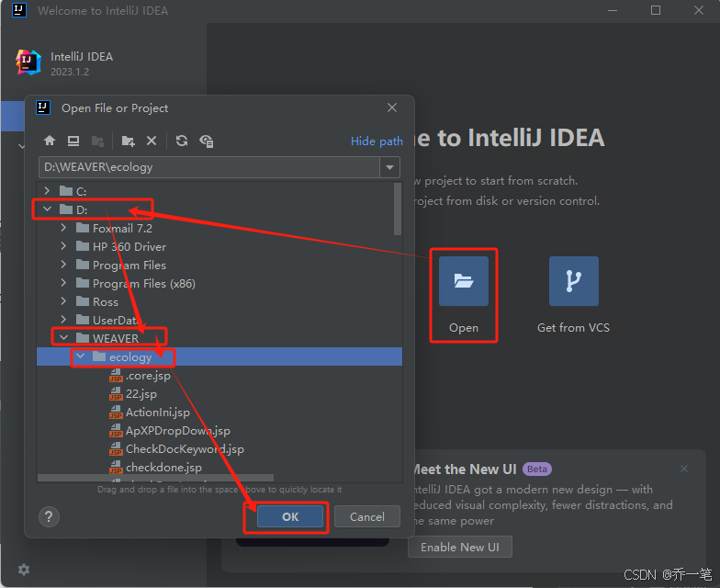Toggle Show Hidden Files and Directories icon
Viewport: 720px width, 588px height.
(x=206, y=141)
